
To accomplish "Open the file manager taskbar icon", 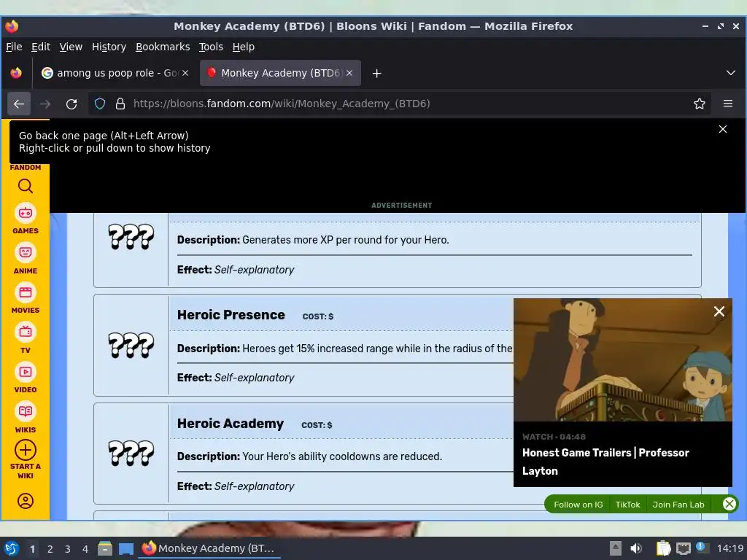I will (105, 548).
